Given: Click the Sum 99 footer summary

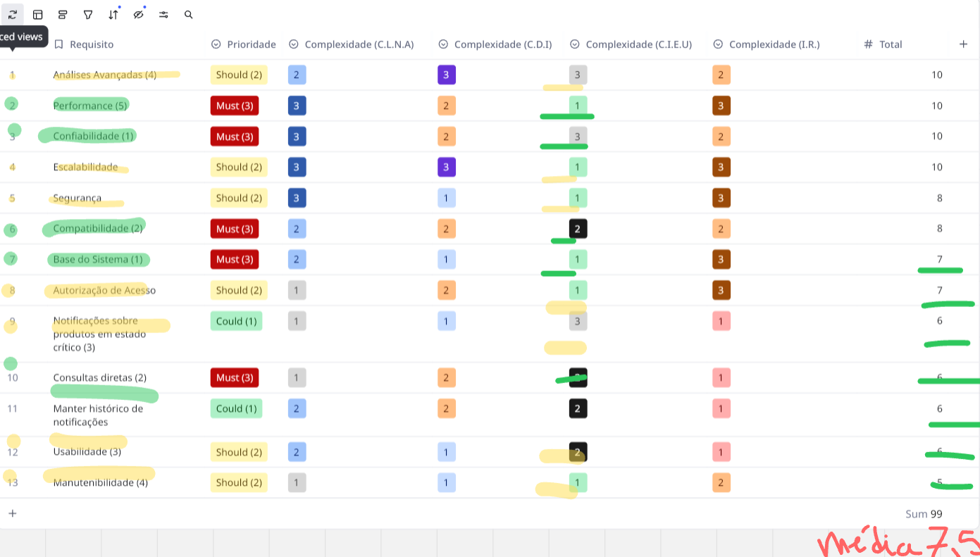Looking at the screenshot, I should [923, 514].
